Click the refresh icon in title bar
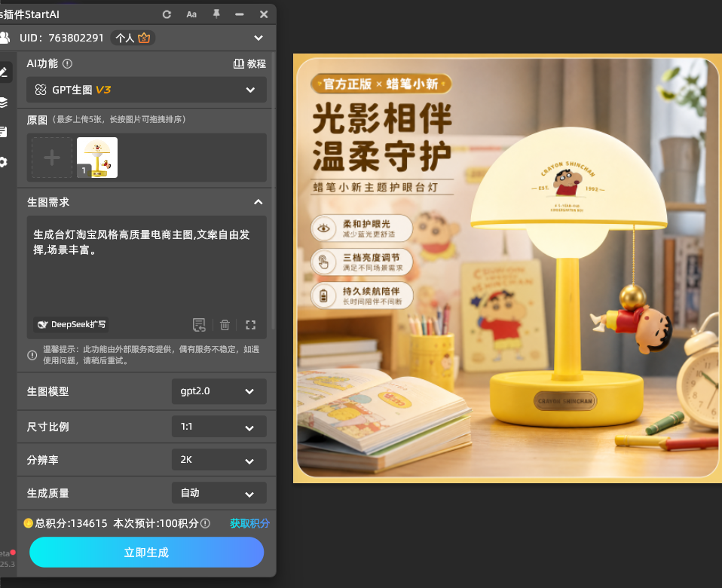 (167, 14)
